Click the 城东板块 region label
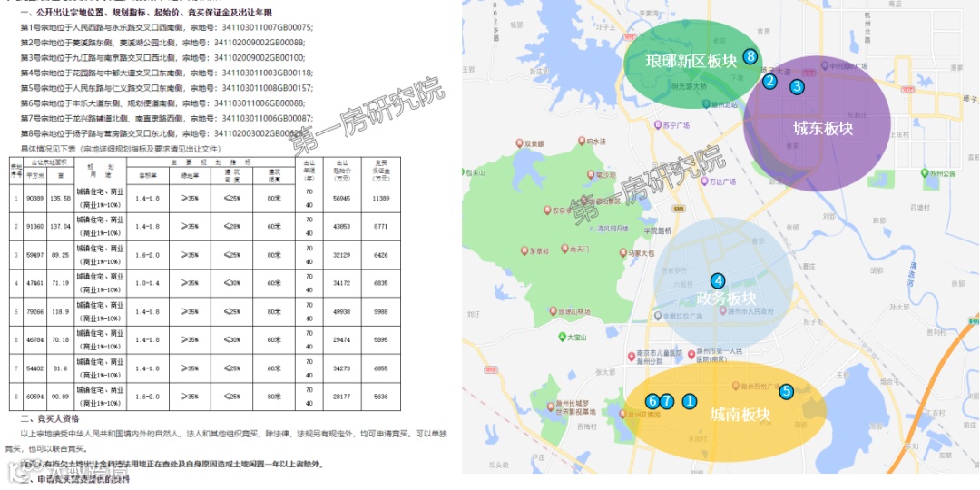This screenshot has height=490, width=980. click(x=822, y=129)
